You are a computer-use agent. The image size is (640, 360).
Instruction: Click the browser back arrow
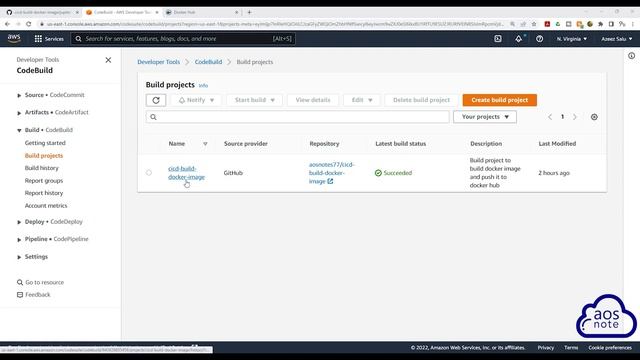tap(7, 24)
